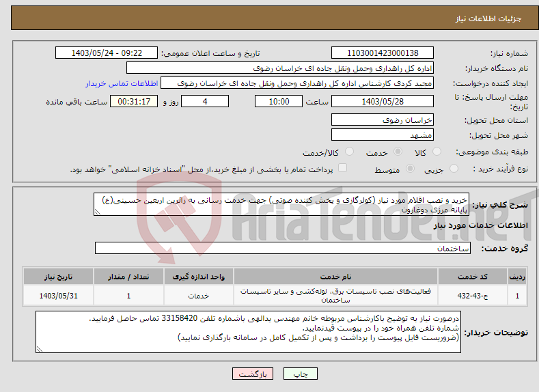Click the remaining days field showing 4

(205, 101)
